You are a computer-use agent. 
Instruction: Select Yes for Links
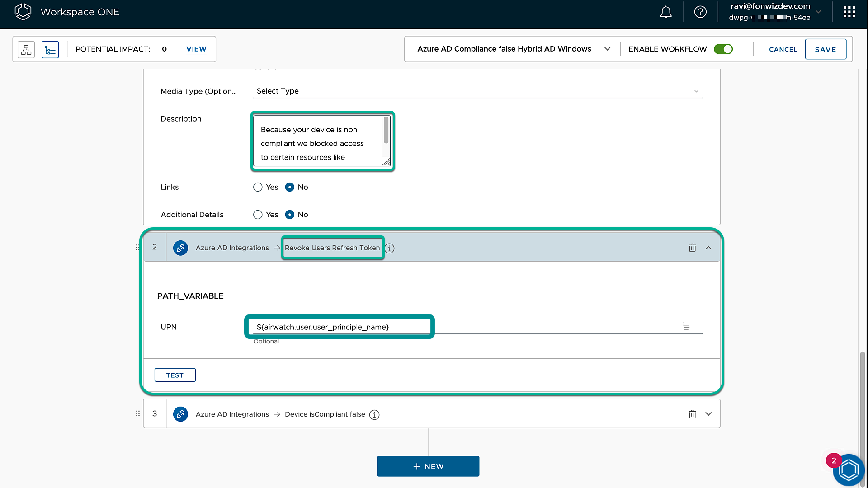[258, 187]
